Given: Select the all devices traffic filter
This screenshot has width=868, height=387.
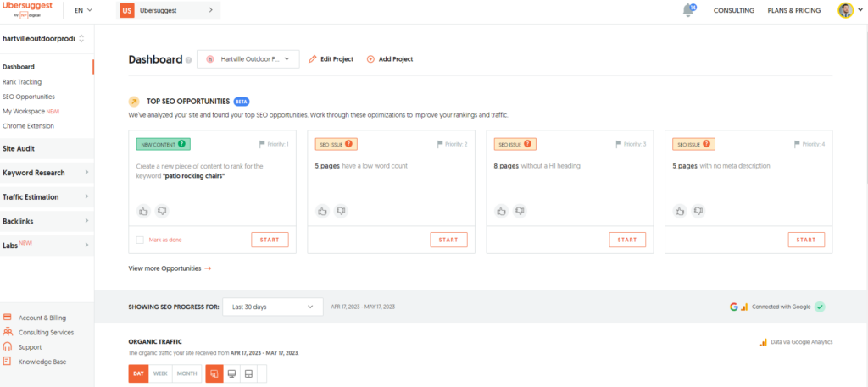Looking at the screenshot, I should pos(214,373).
